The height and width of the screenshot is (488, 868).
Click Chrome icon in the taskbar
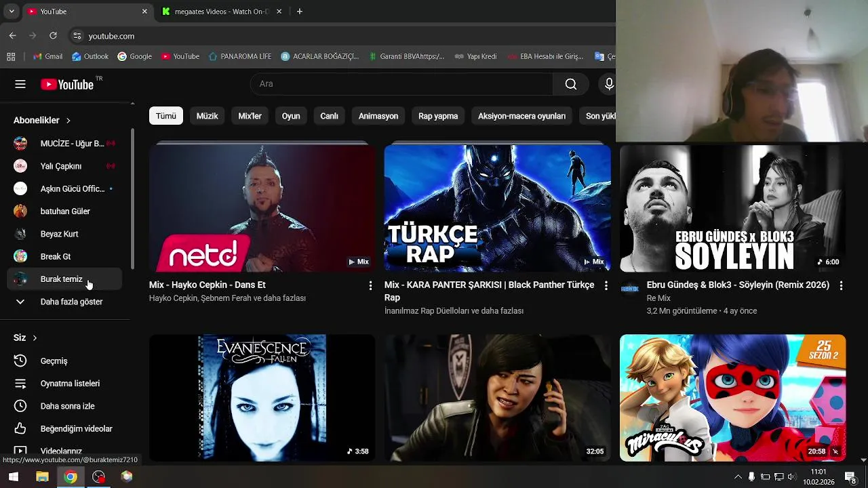pyautogui.click(x=71, y=476)
